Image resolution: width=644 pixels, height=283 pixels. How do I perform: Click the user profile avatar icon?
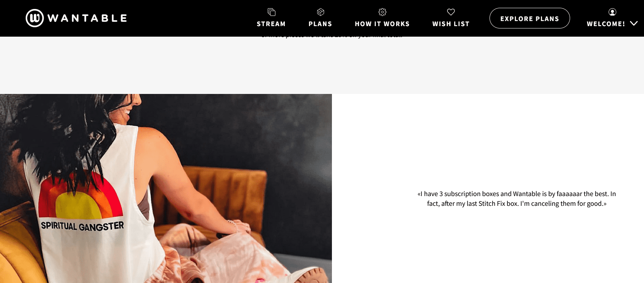(x=612, y=12)
